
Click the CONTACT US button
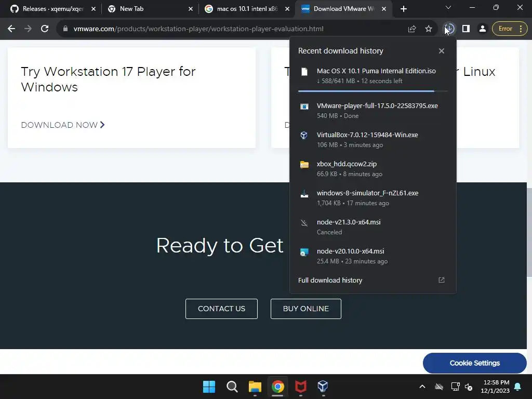[221, 309]
